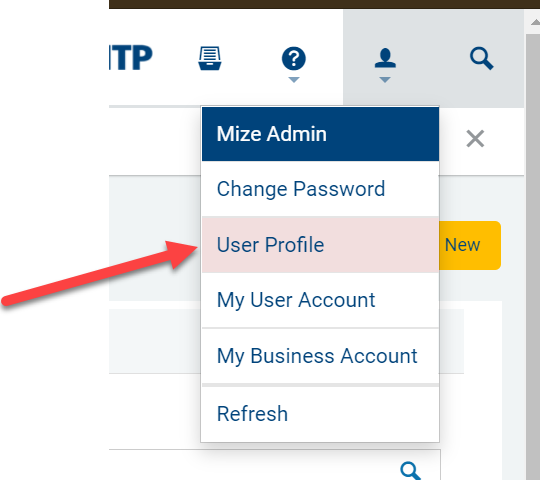540x480 pixels.
Task: Click the Mize Admin header
Action: pyautogui.click(x=320, y=134)
